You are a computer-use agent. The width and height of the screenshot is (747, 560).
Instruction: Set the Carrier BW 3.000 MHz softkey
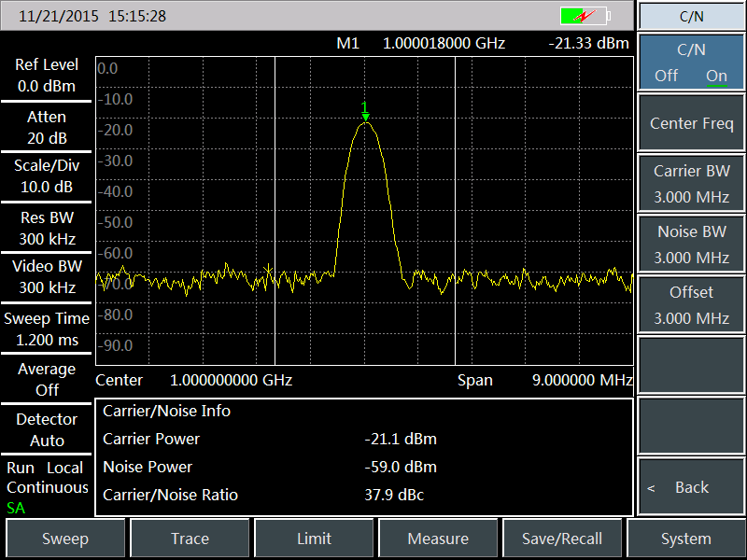coord(691,184)
